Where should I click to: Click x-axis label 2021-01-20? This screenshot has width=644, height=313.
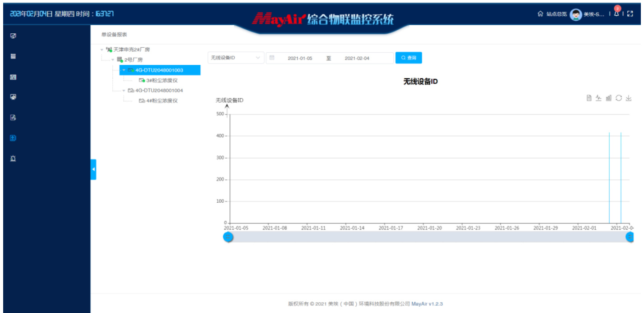(430, 228)
